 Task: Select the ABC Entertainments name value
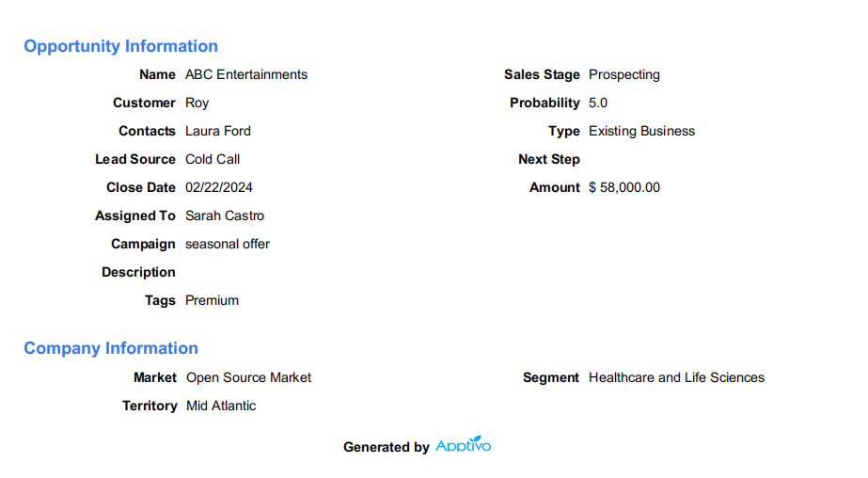click(x=246, y=74)
